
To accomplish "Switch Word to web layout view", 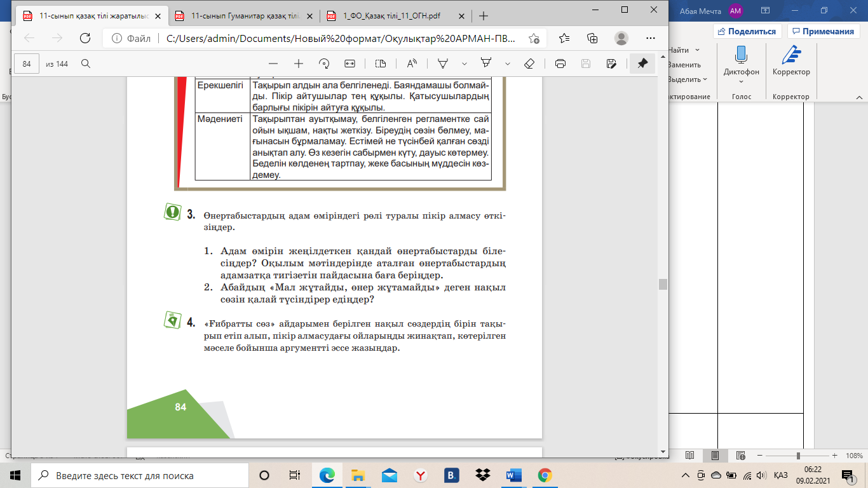I will pos(741,456).
